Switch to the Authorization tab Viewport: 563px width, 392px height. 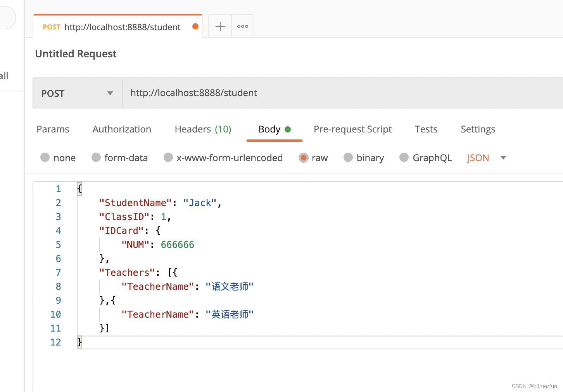pos(122,129)
